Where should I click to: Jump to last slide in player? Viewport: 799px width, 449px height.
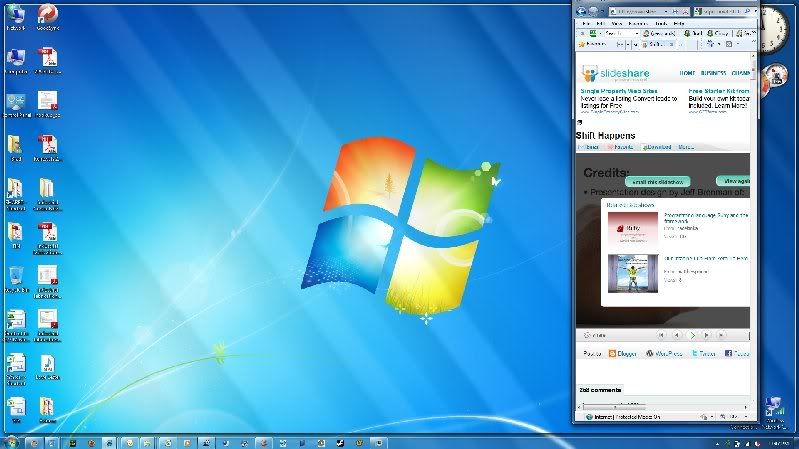click(721, 335)
